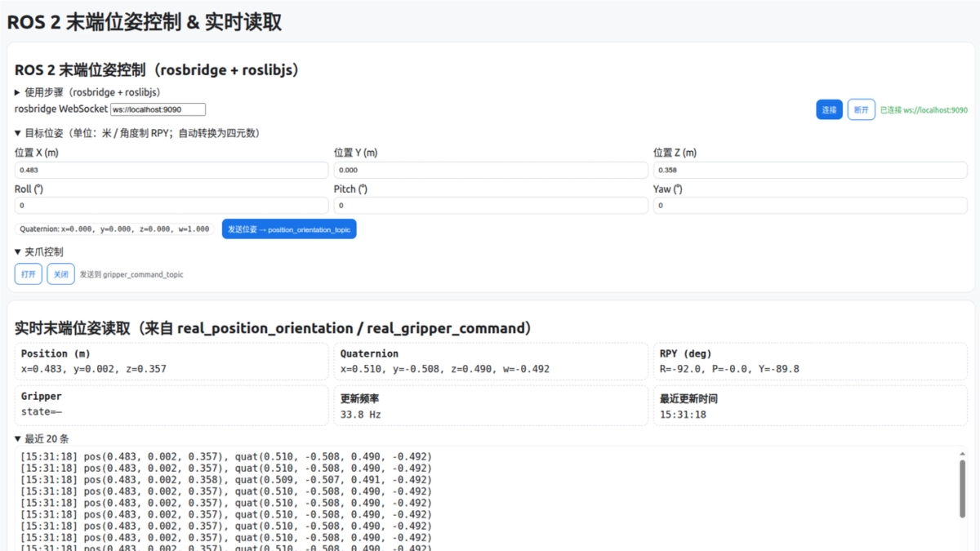Click the log list vertical scrollbar
The height and width of the screenshot is (551, 980).
tap(961, 490)
